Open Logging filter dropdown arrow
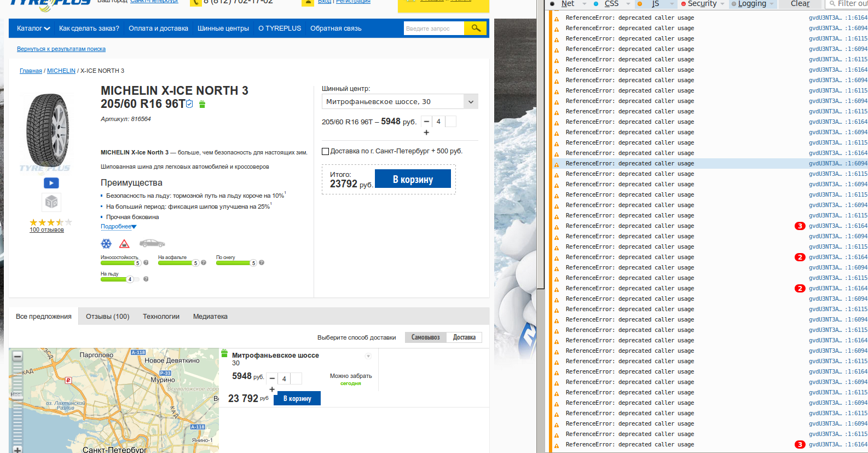Image resolution: width=868 pixels, height=453 pixels. (x=772, y=4)
